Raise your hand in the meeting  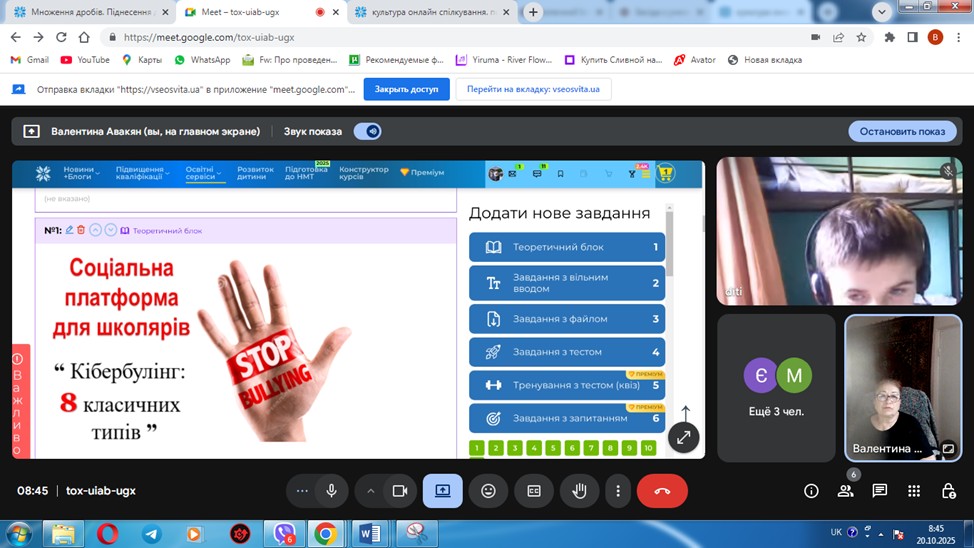tap(579, 491)
